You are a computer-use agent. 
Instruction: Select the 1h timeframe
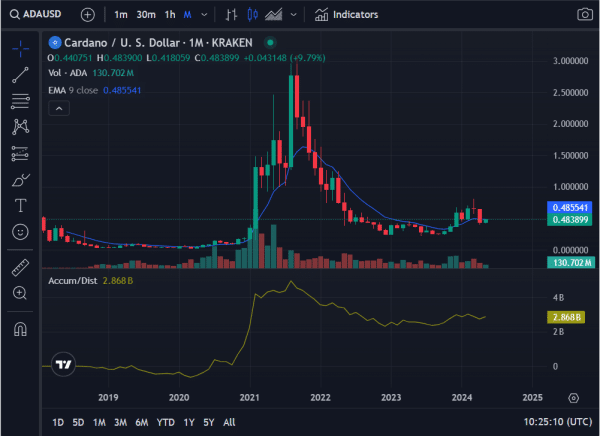170,15
